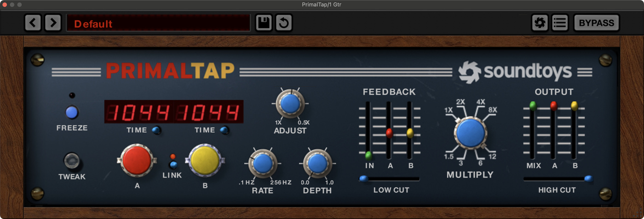The height and width of the screenshot is (219, 644).
Task: Click the red A delay knob
Action: [x=137, y=160]
